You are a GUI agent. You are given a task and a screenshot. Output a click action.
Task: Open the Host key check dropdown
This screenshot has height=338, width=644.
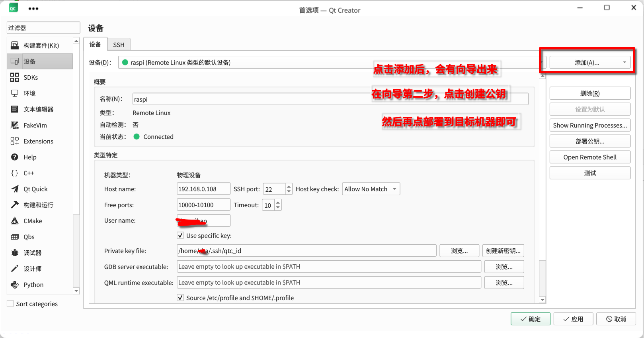point(371,189)
